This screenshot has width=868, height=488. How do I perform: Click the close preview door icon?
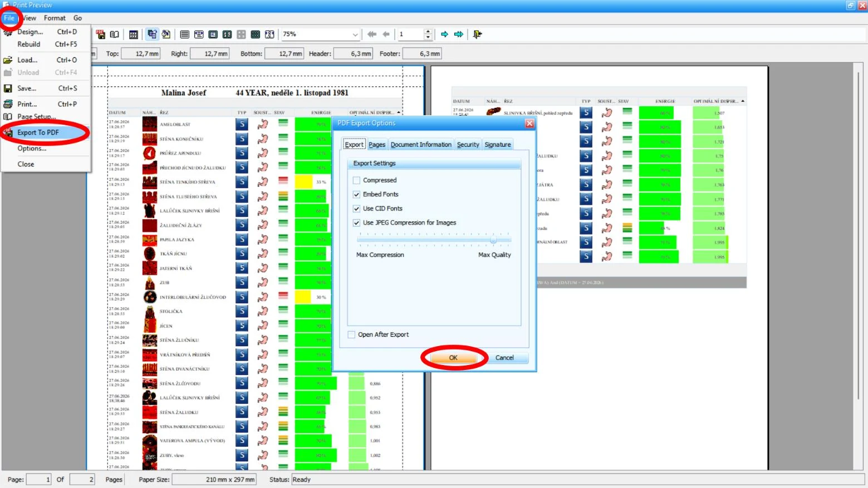click(x=477, y=34)
